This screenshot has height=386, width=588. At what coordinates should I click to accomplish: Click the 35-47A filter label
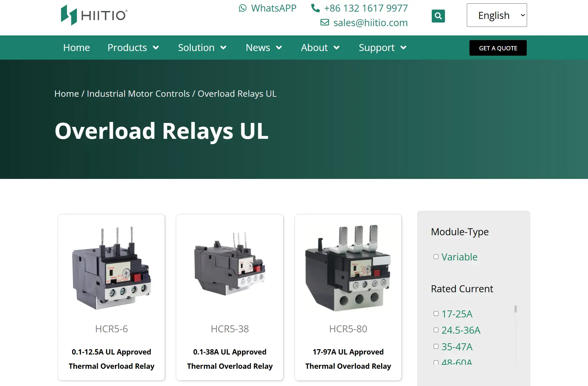click(457, 347)
